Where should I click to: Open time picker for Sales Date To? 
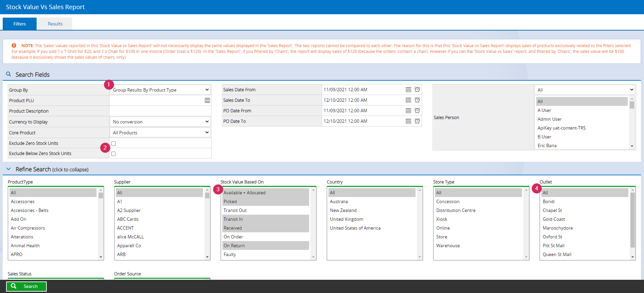click(x=417, y=100)
